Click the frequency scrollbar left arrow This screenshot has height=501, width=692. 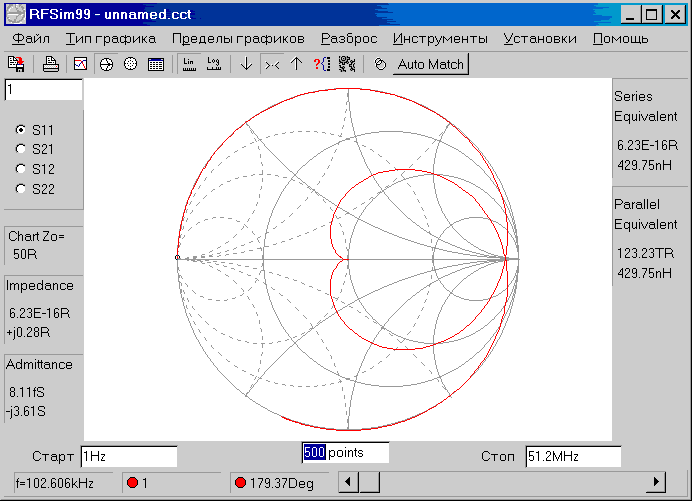348,482
